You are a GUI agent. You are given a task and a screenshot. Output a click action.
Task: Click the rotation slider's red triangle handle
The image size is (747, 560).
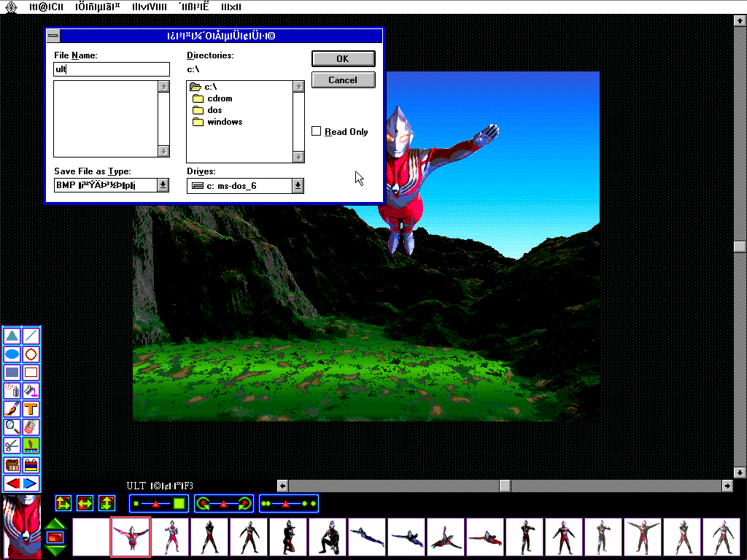(223, 503)
